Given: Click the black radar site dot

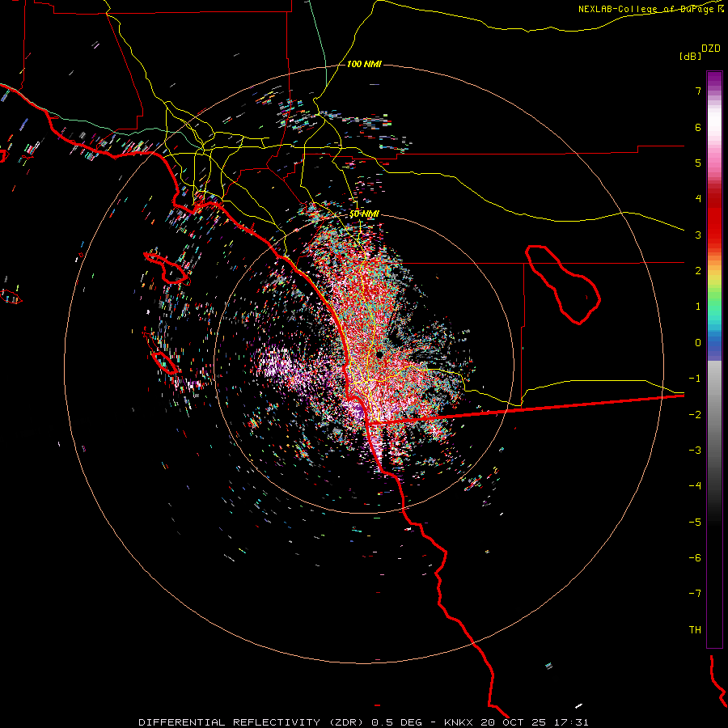Looking at the screenshot, I should (x=379, y=354).
